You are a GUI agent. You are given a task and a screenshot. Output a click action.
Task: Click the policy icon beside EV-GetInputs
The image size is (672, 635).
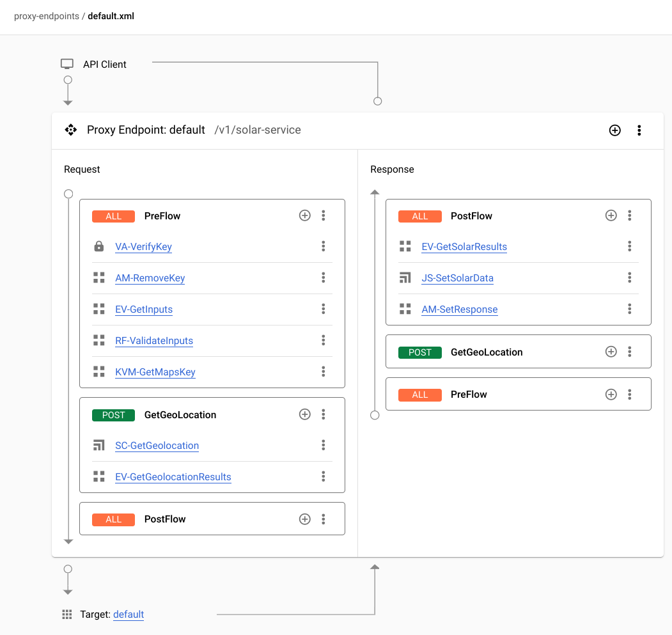point(99,309)
